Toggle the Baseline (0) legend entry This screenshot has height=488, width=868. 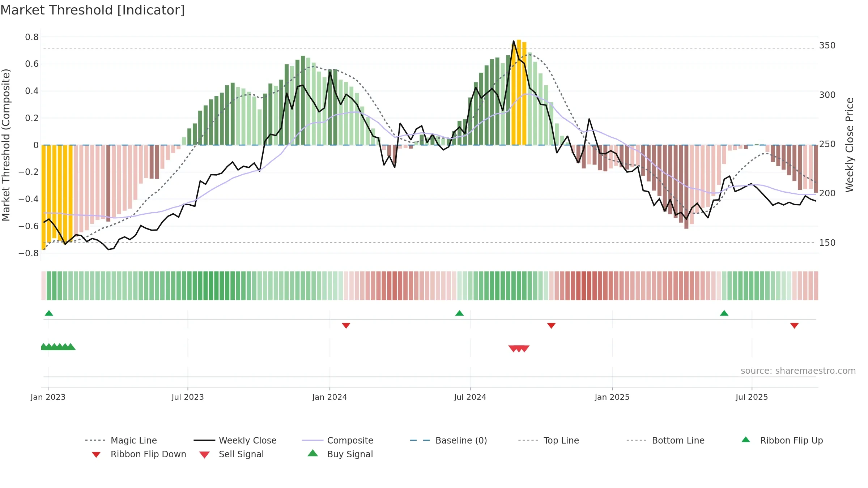[448, 440]
